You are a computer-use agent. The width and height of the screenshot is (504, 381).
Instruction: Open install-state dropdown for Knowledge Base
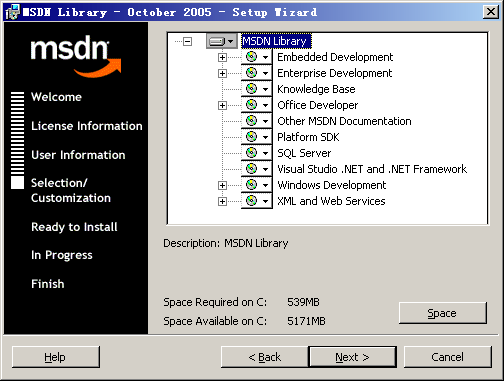click(x=256, y=89)
